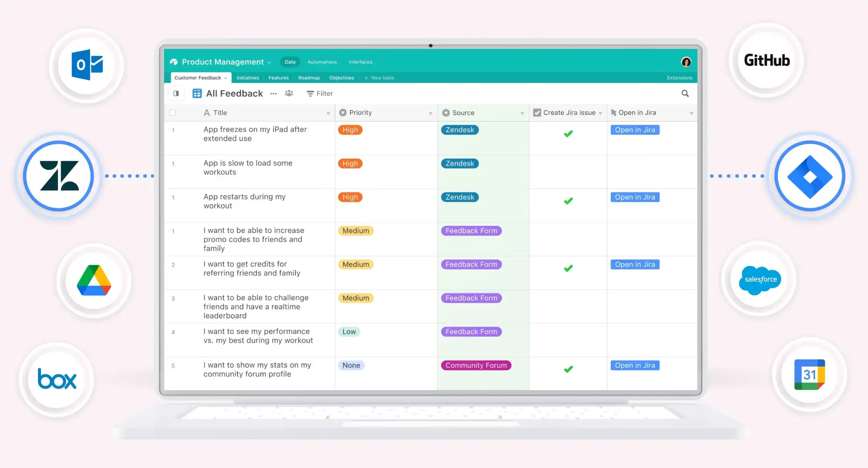Uncheck Create Jira issue for forum profile row

568,369
